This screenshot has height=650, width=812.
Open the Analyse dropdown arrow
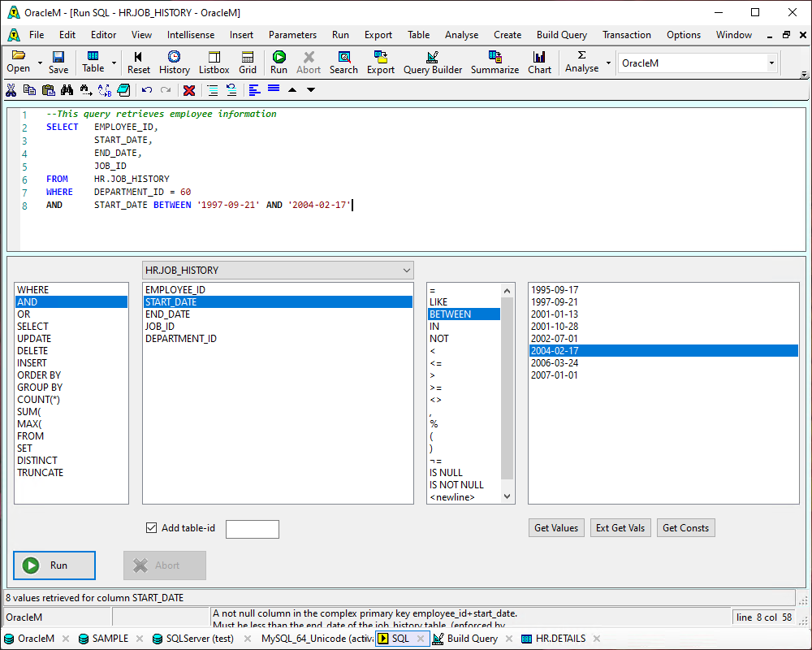608,63
